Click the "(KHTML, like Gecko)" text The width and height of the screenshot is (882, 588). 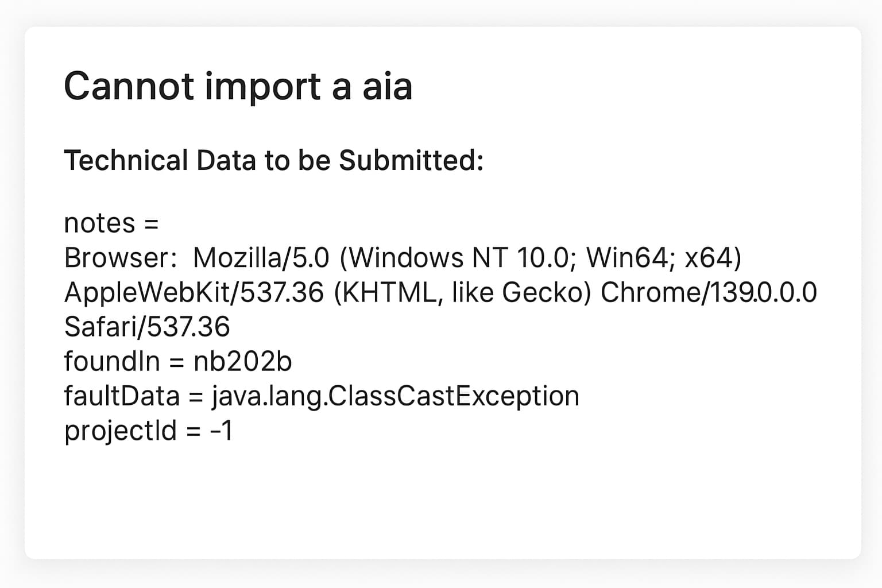coord(462,293)
